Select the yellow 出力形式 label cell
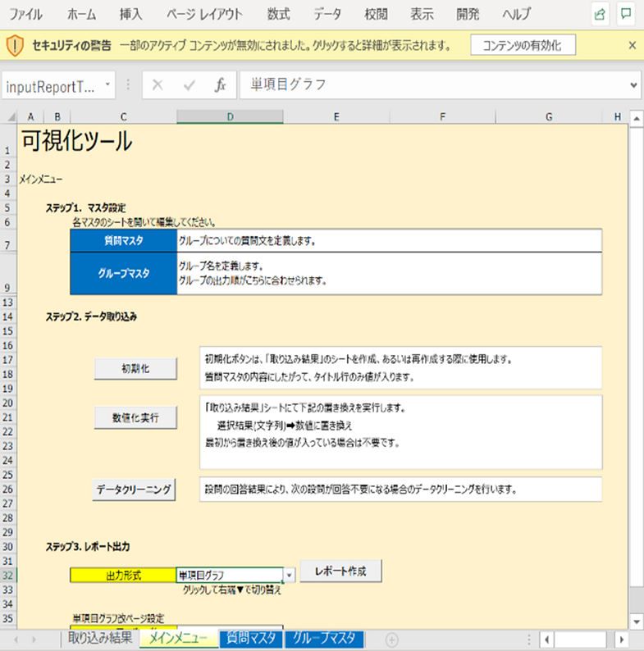The image size is (644, 651). pos(123,575)
